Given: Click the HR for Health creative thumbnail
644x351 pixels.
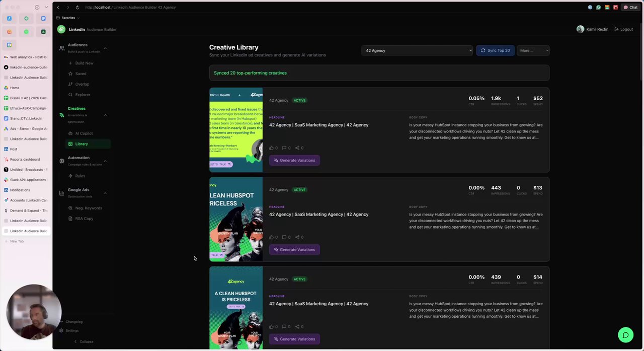Looking at the screenshot, I should tap(236, 130).
